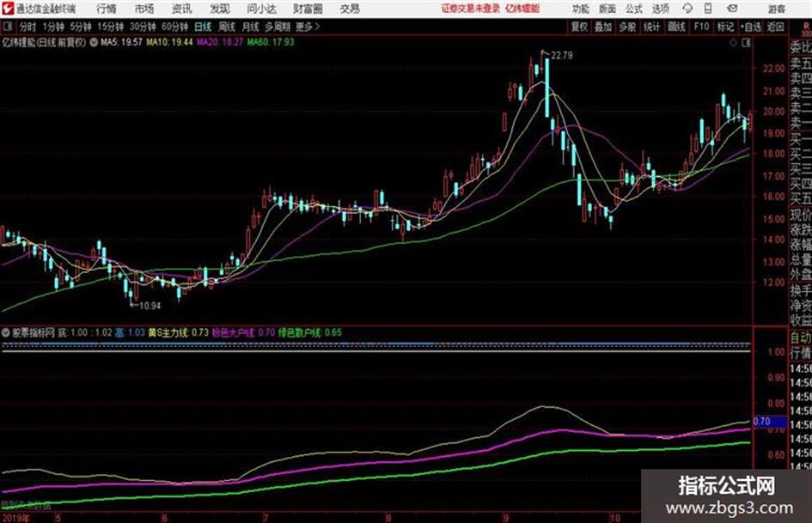This screenshot has height=523, width=812.
Task: Click the 10.94 low price marker
Action: coord(150,306)
